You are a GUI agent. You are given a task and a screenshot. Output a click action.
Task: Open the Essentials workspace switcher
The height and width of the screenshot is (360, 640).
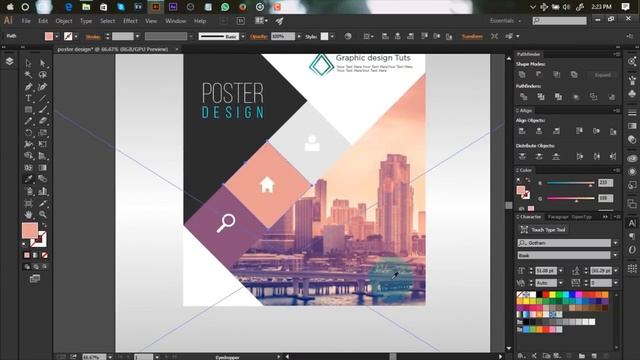click(x=505, y=20)
